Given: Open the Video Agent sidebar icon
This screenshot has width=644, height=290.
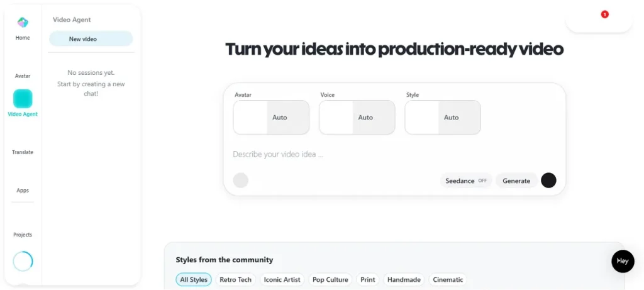Looking at the screenshot, I should pyautogui.click(x=23, y=99).
